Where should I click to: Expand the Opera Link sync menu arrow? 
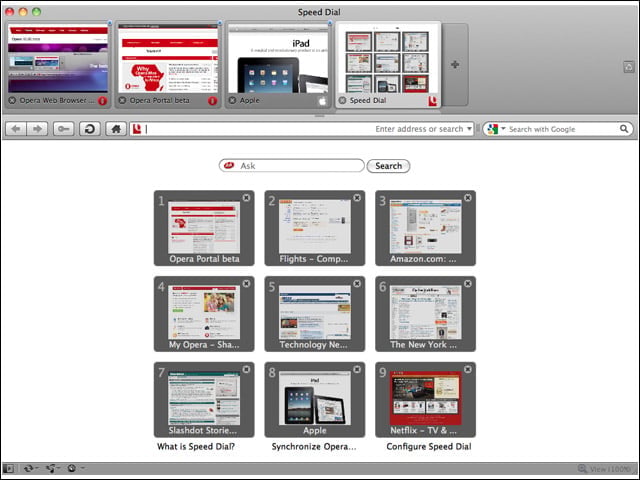(x=37, y=468)
